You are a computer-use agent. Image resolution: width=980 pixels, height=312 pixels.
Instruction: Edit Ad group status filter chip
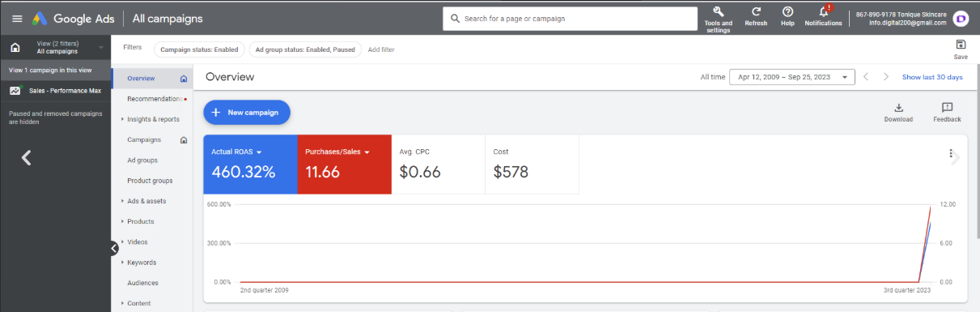tap(305, 49)
